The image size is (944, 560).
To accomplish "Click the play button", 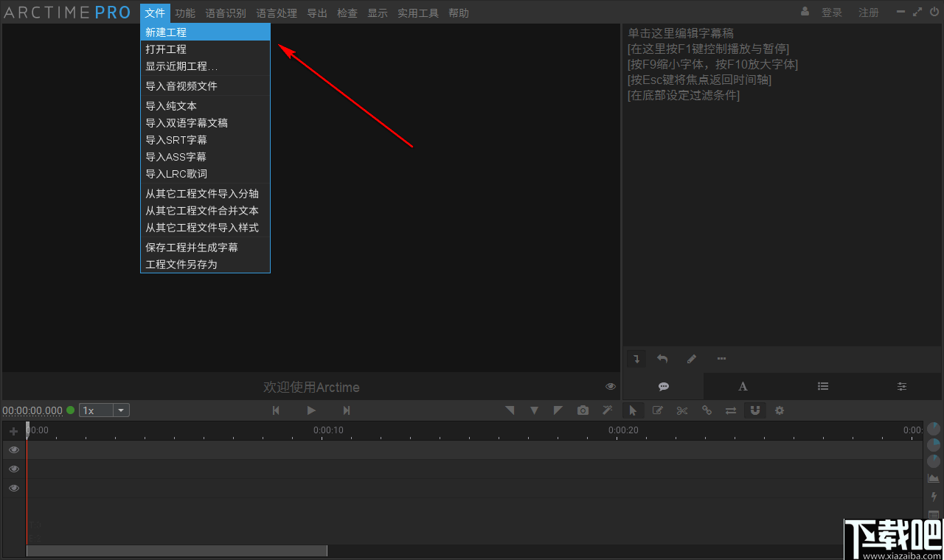I will pyautogui.click(x=310, y=410).
